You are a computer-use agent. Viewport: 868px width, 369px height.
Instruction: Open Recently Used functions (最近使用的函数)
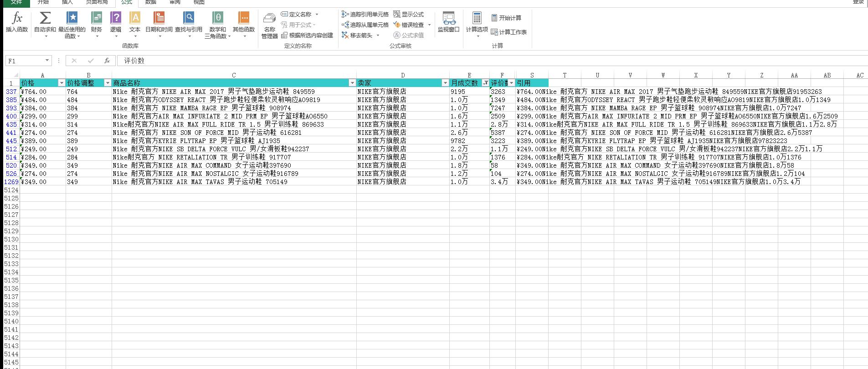(72, 25)
